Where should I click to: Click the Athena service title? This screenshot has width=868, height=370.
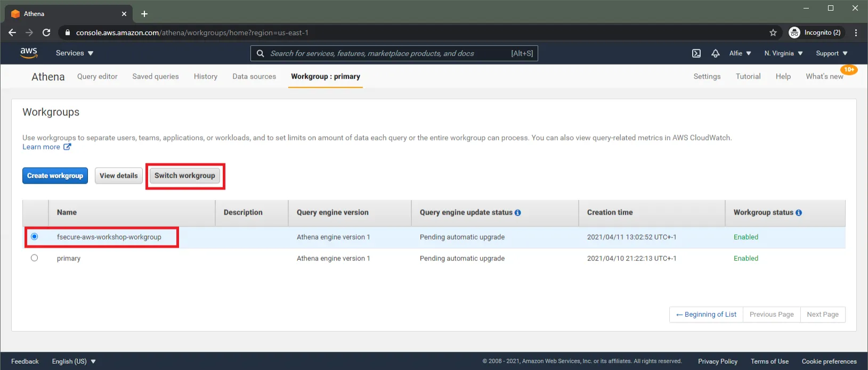(48, 77)
